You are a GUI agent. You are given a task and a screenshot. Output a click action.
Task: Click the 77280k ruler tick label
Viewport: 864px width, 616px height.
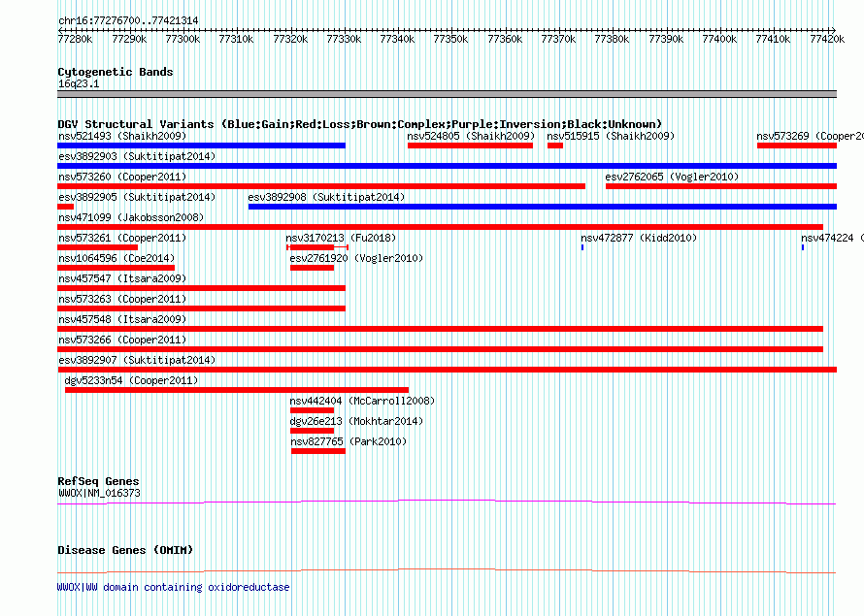(x=75, y=39)
